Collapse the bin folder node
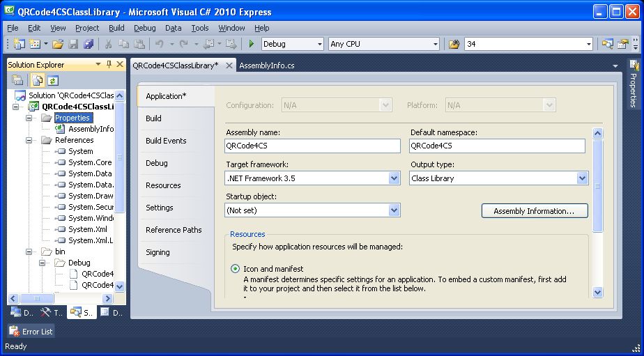 pos(29,251)
